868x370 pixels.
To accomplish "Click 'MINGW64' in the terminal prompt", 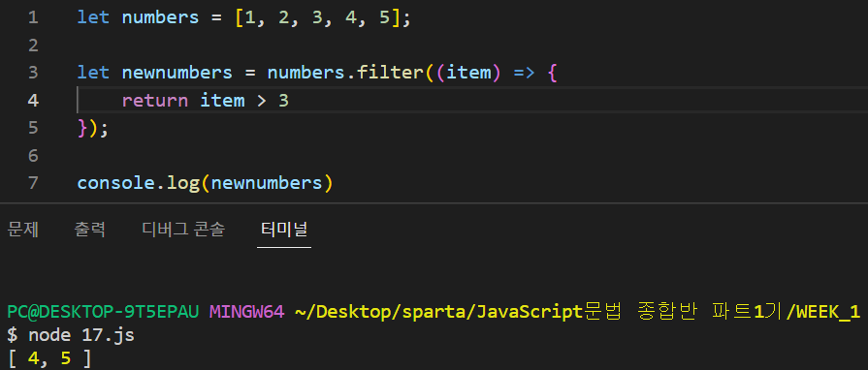I will [x=247, y=312].
